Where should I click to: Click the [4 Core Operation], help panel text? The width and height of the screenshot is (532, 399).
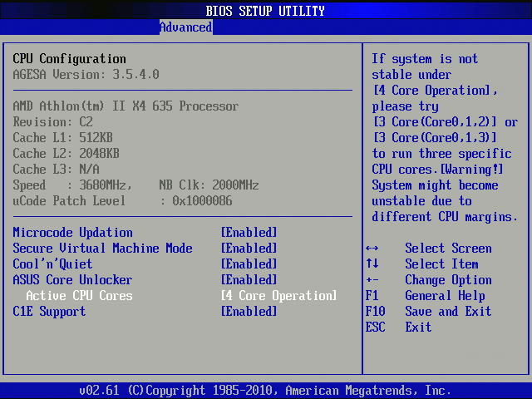pyautogui.click(x=435, y=91)
